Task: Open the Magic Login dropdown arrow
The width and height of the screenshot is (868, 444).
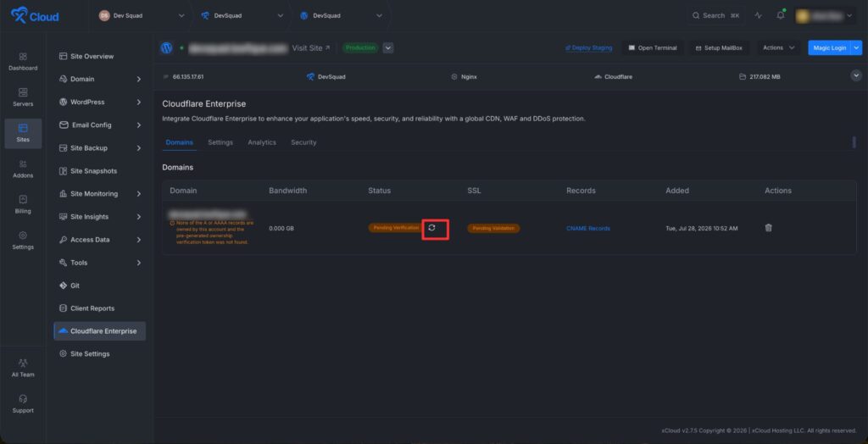Action: [857, 48]
